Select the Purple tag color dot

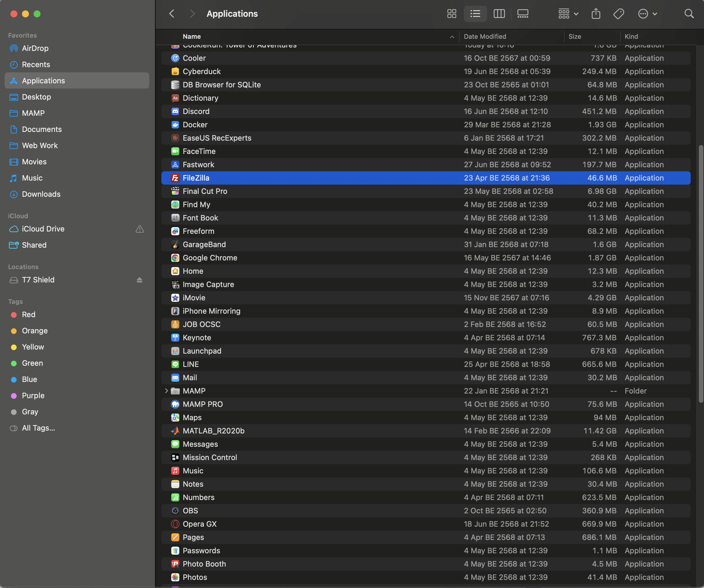point(14,396)
